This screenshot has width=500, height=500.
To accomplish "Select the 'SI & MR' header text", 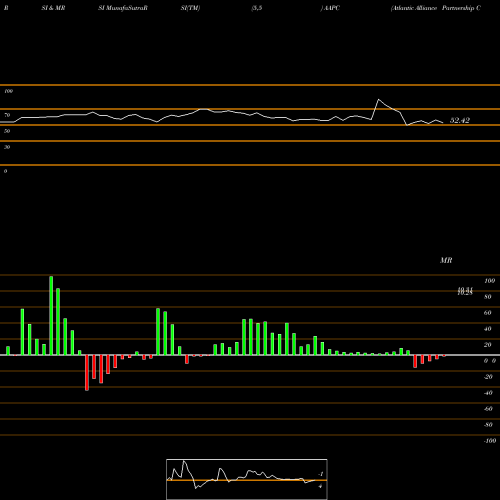I will click(53, 8).
